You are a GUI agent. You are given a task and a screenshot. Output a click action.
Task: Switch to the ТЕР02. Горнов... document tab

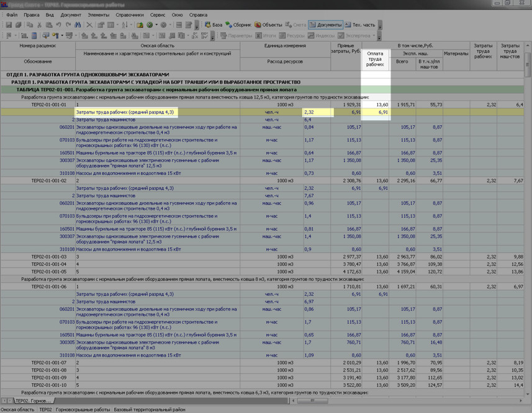click(33, 401)
